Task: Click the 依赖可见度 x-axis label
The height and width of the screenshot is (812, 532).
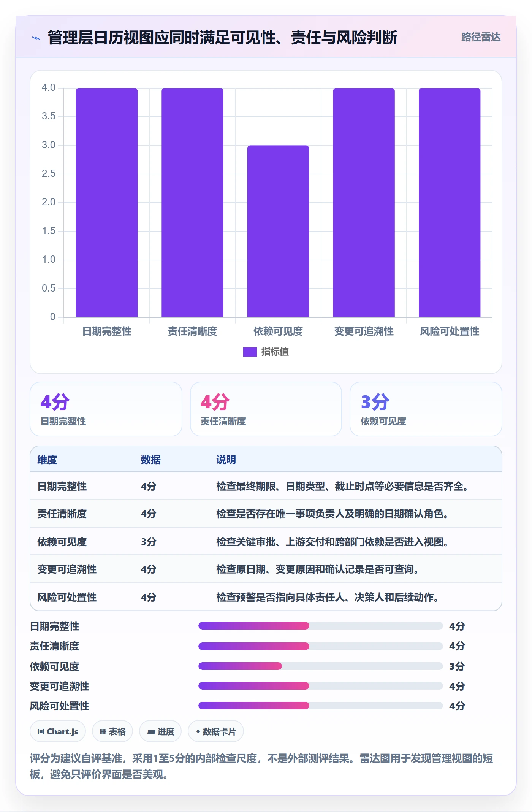Action: (278, 331)
